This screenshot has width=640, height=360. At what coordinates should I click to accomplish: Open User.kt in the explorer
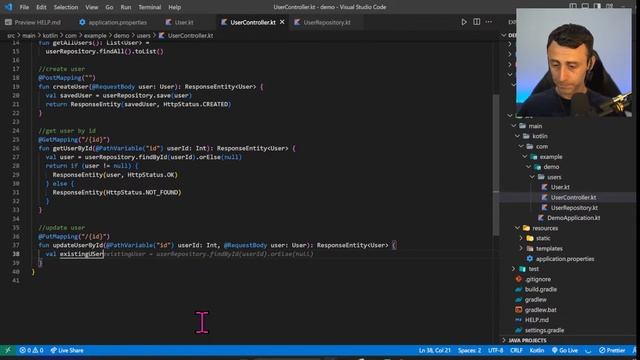click(560, 187)
